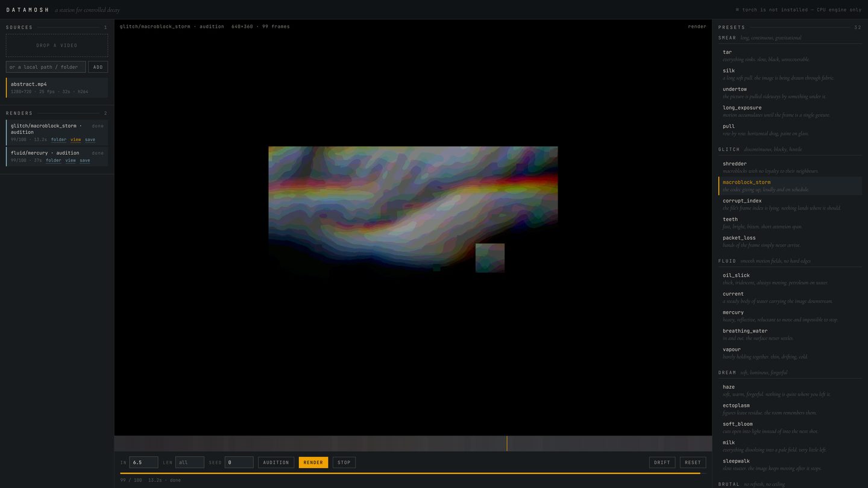Open folder for macroblock_storm render
This screenshot has height=488, width=868.
58,140
